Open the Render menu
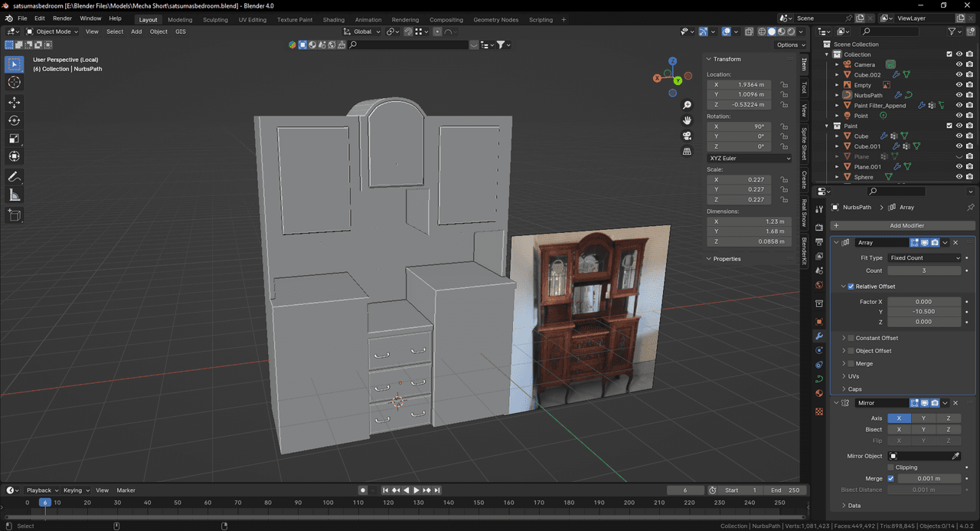Viewport: 980px width, 531px height. (x=62, y=18)
